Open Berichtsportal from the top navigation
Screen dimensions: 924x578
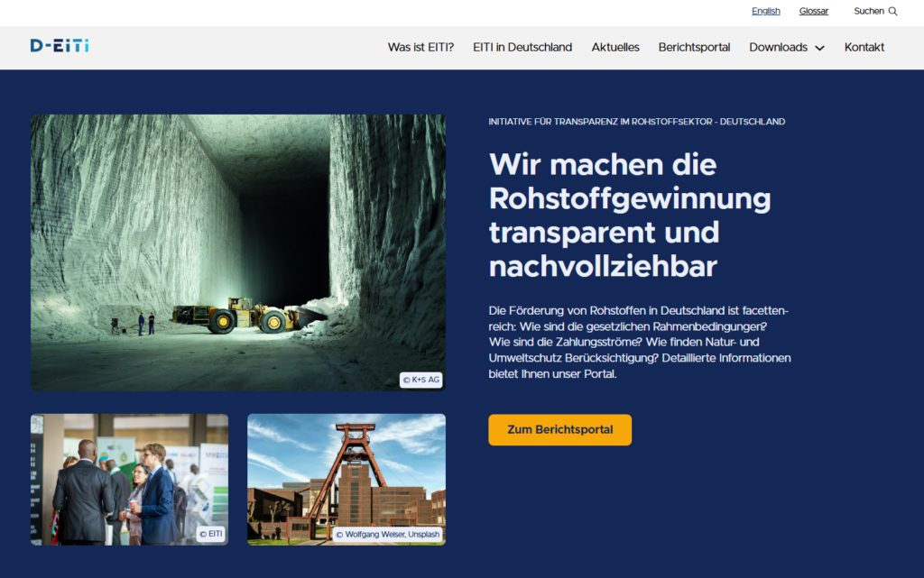pos(694,47)
